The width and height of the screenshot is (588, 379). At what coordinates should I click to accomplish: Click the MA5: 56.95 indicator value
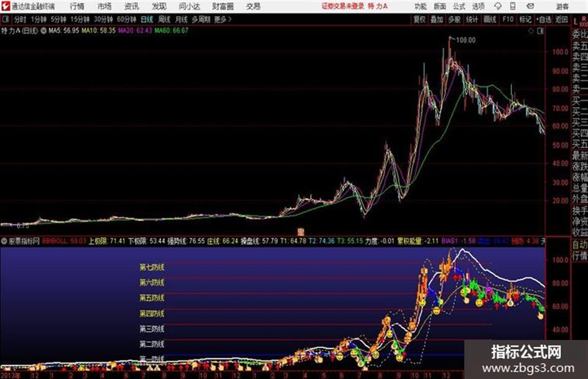tap(63, 30)
